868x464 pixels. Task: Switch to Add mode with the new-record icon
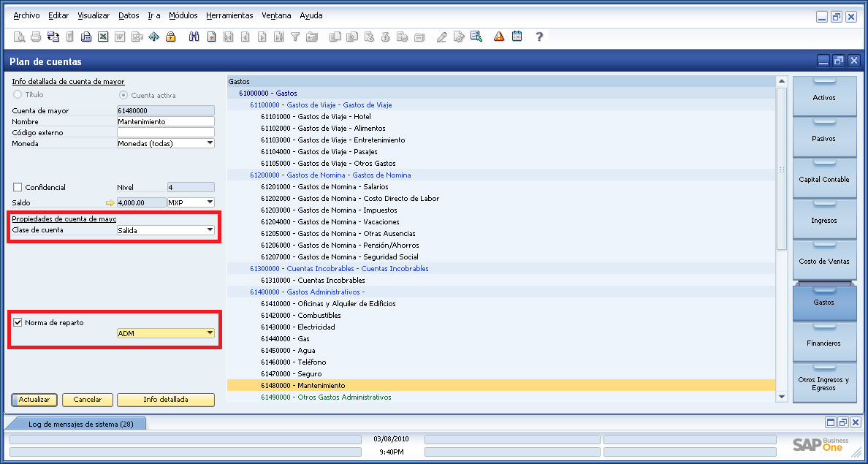(211, 37)
